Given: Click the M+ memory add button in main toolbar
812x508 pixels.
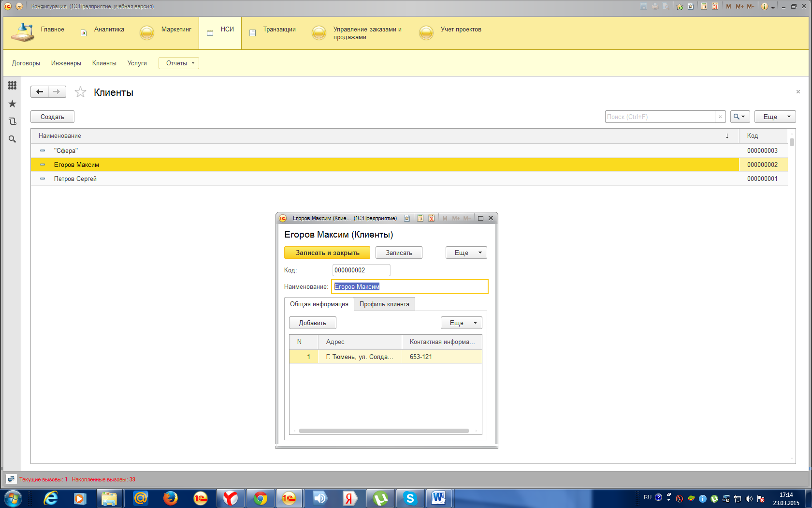Looking at the screenshot, I should (739, 6).
